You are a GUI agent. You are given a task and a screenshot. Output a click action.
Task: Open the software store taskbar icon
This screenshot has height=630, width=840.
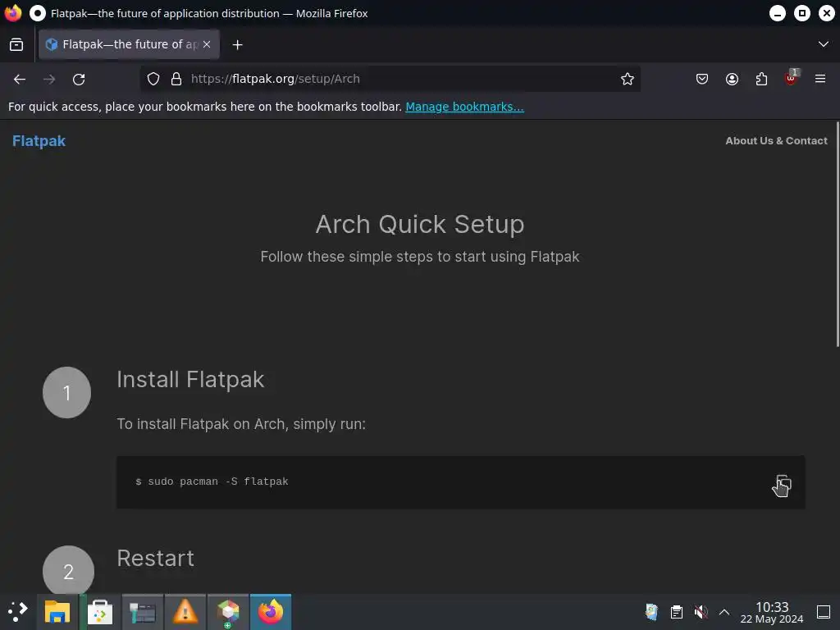click(99, 611)
